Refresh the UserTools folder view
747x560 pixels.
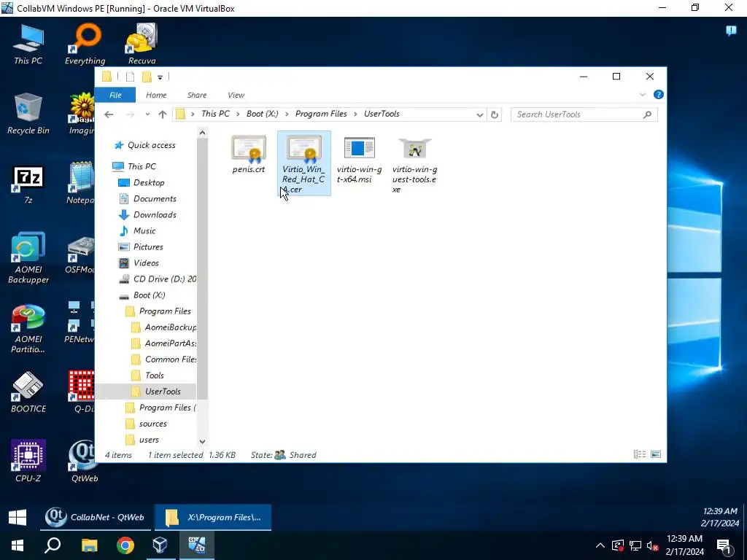(x=495, y=114)
